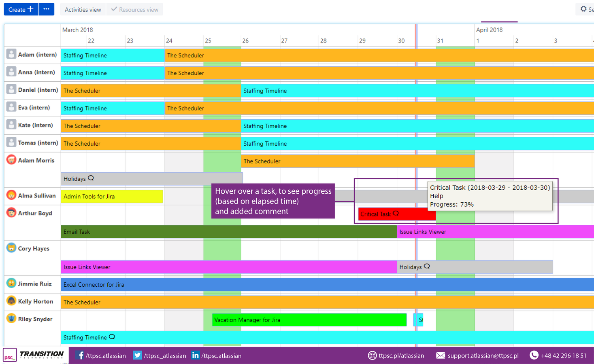Click Alma Sullivan avatar icon
The height and width of the screenshot is (364, 594).
(x=11, y=195)
